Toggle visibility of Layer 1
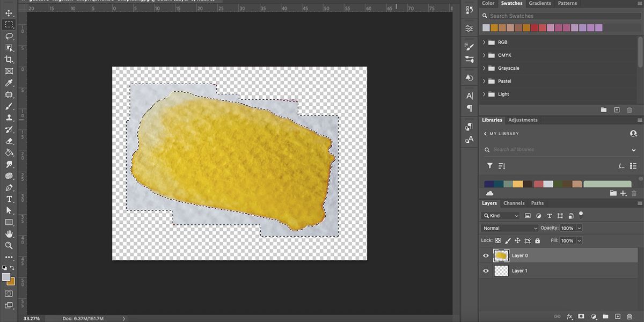The width and height of the screenshot is (644, 322). (486, 270)
